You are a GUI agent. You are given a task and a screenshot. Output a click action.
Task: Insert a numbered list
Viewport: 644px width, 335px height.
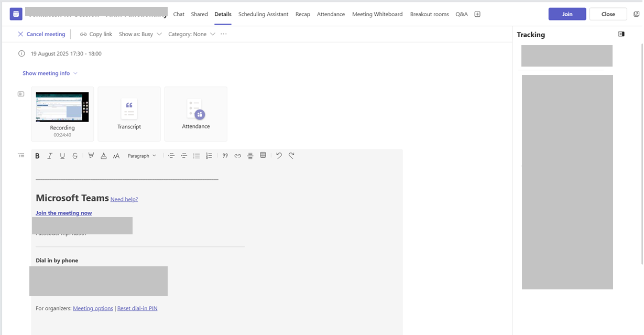(x=209, y=156)
